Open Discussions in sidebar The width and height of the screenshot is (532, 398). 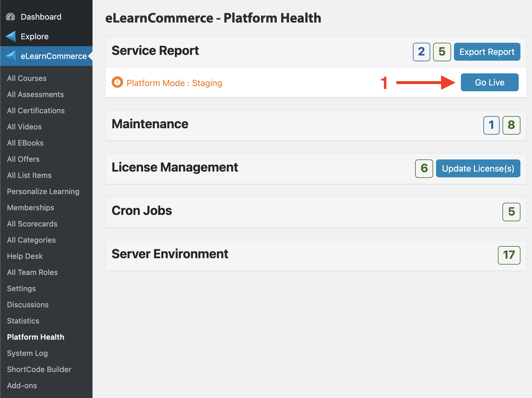point(28,305)
